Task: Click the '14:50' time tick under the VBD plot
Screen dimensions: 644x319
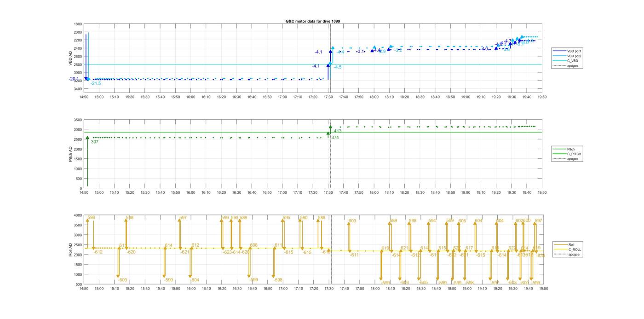Action: [84, 97]
